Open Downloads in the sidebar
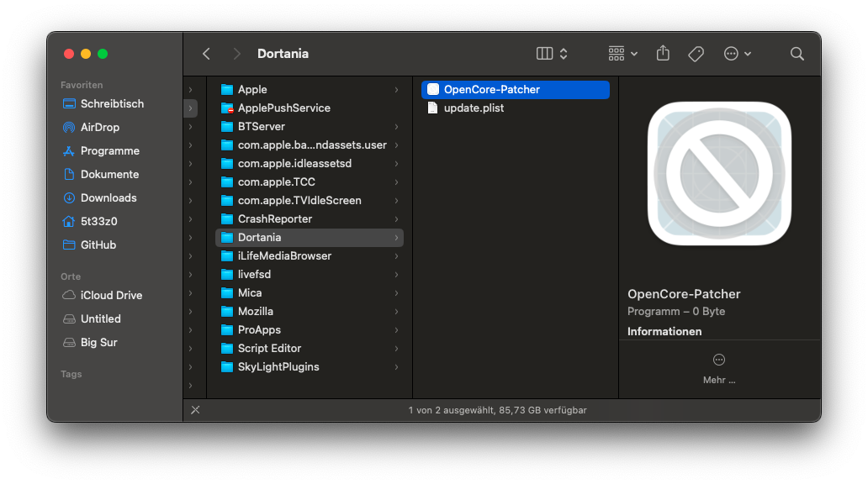The image size is (868, 484). click(108, 198)
